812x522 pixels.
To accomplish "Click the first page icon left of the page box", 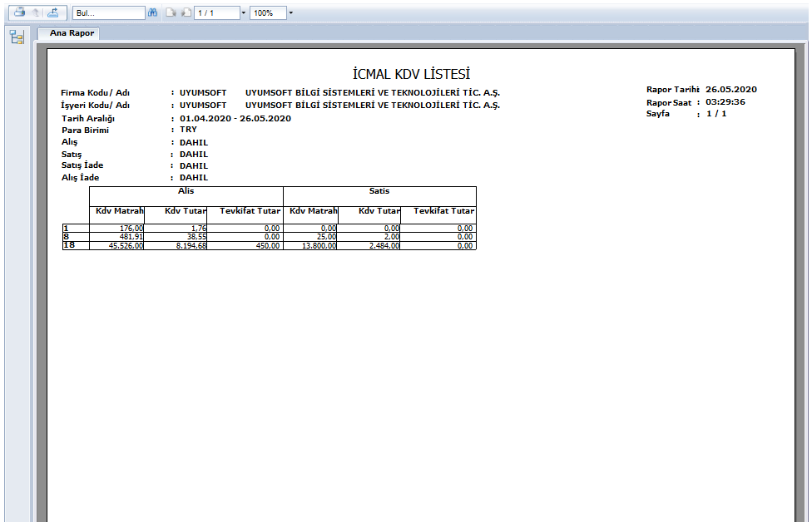I will 171,13.
